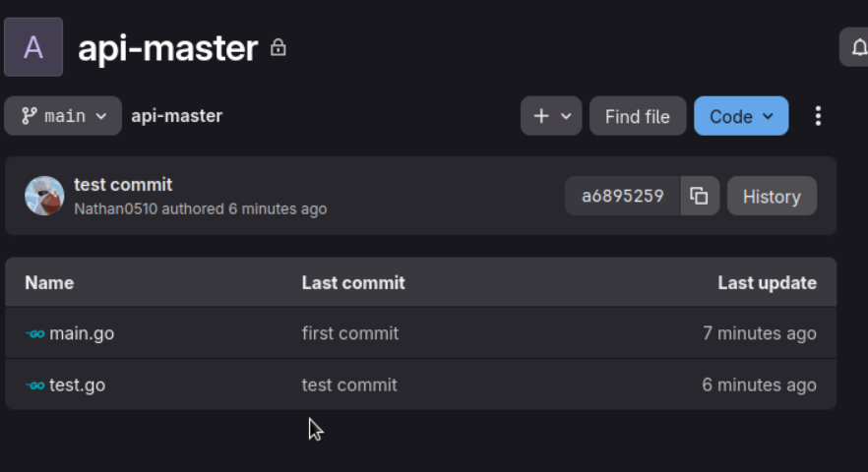Image resolution: width=868 pixels, height=472 pixels.
Task: Open the main.go file
Action: 82,333
